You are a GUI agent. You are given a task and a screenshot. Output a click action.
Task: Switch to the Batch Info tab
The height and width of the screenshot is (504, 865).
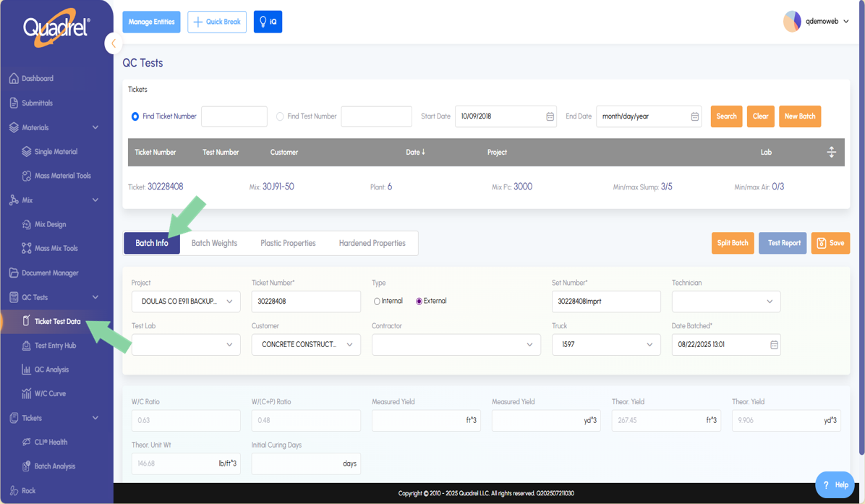(x=152, y=243)
